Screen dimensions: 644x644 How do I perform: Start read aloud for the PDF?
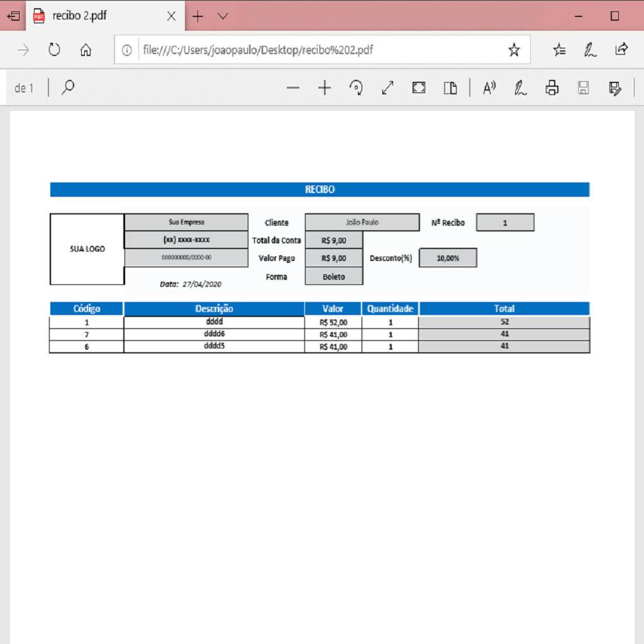point(489,88)
